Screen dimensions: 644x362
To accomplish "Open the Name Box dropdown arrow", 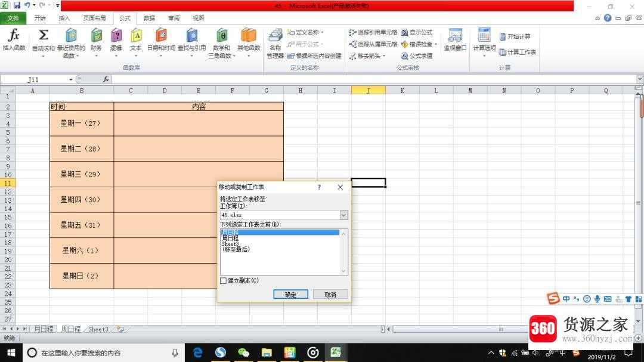I will coord(70,79).
